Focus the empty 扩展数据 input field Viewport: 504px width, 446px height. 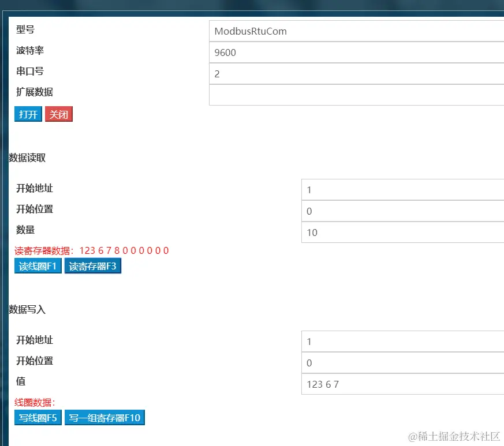pyautogui.click(x=356, y=95)
